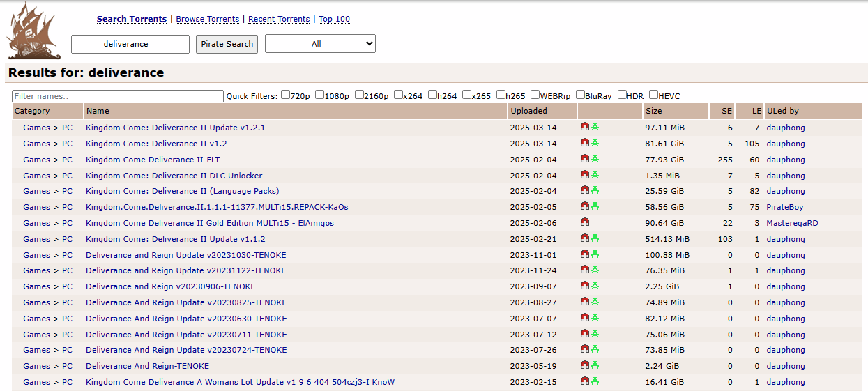Magnet icon for Deliverance II Update v1.2.1

click(585, 127)
